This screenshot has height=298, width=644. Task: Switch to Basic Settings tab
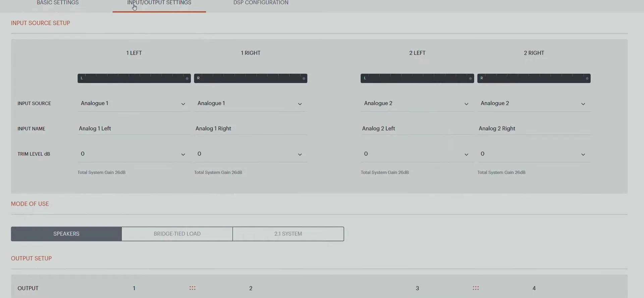point(58,3)
